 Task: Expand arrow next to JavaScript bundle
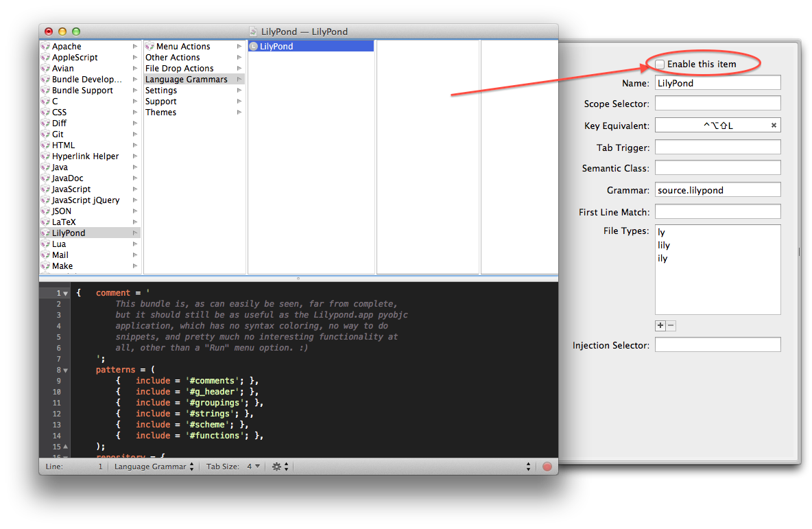click(x=134, y=189)
